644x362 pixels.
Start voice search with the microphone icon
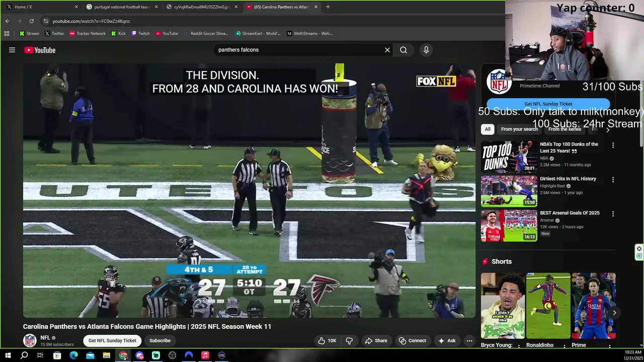pos(426,50)
